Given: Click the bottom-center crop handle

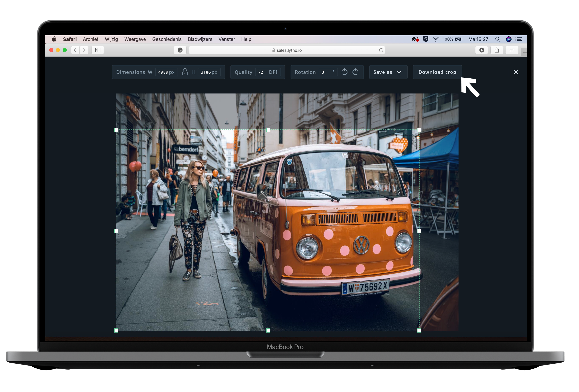Looking at the screenshot, I should click(268, 330).
